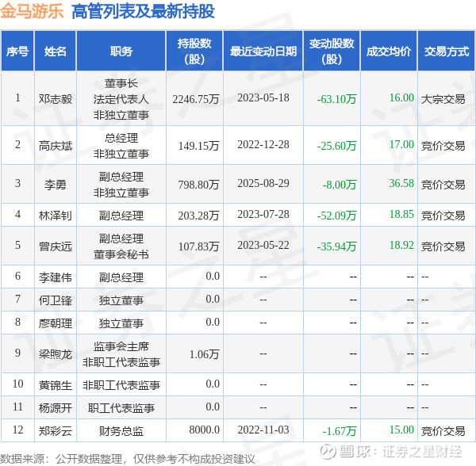
Task: Click change value -35.94万
Action: coord(336,246)
